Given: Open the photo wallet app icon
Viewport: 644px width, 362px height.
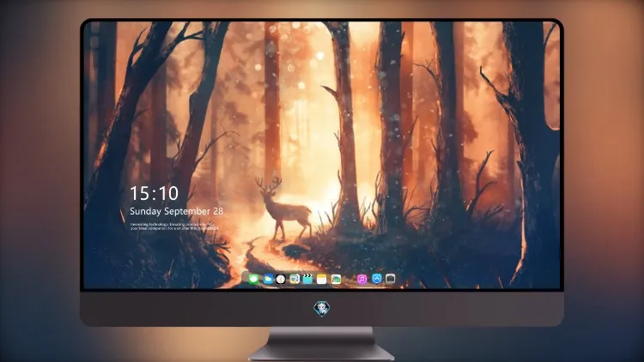Looking at the screenshot, I should 336,279.
